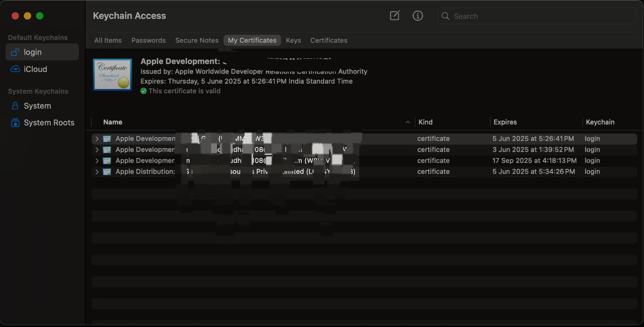Select the login keychain in sidebar
This screenshot has height=327, width=644.
point(42,52)
